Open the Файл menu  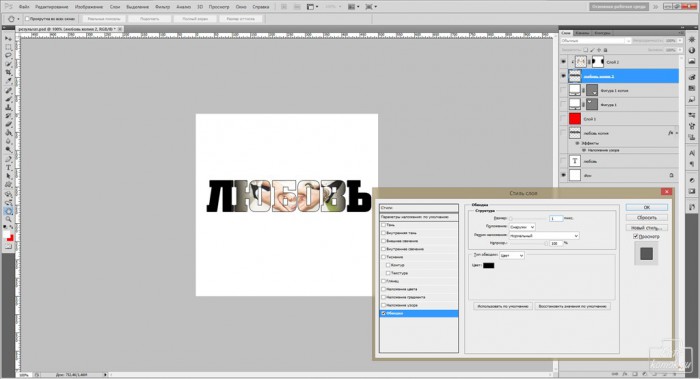click(x=24, y=7)
